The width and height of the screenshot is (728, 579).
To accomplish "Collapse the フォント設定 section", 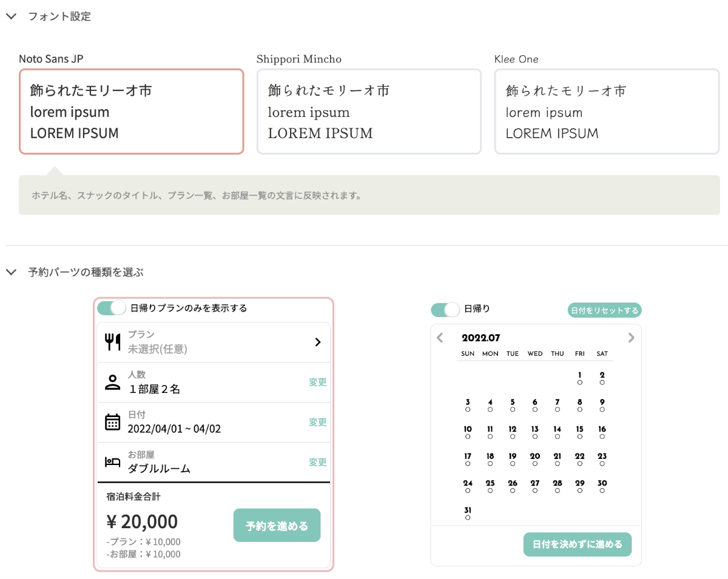I will pos(11,17).
